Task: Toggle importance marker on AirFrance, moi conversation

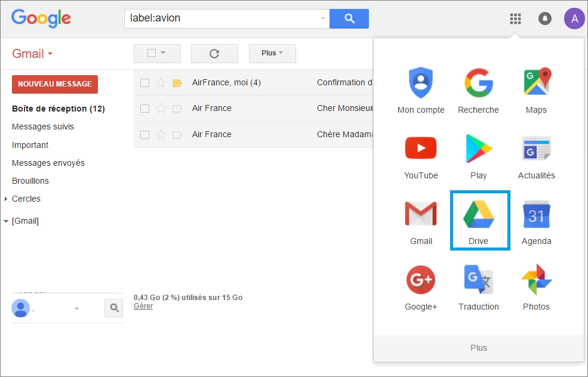Action: point(177,83)
